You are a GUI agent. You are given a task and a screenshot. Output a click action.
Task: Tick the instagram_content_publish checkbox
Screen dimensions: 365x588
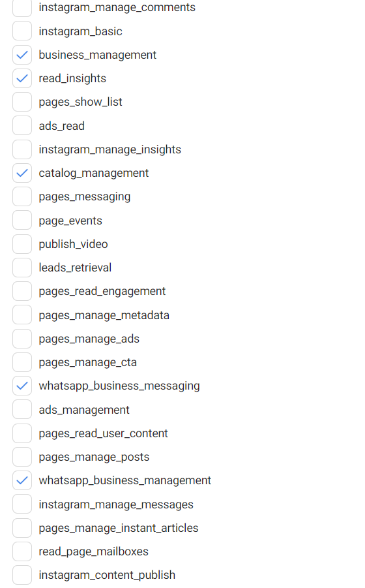pos(22,575)
